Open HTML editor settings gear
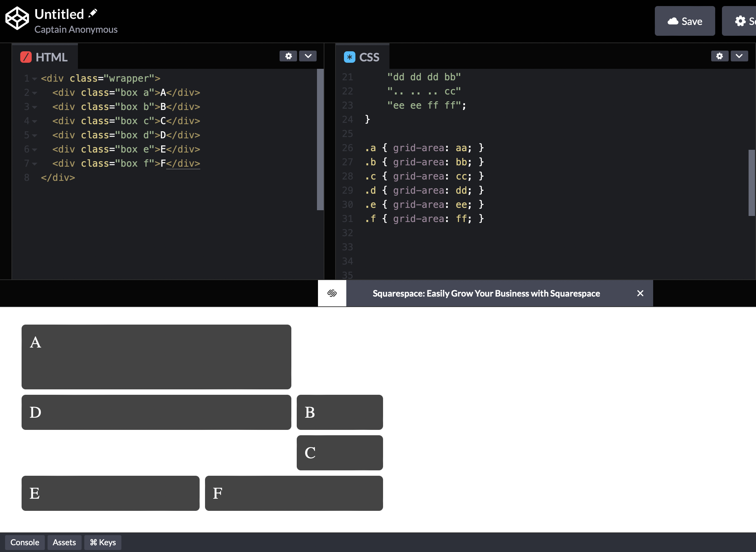The width and height of the screenshot is (756, 552). click(288, 56)
